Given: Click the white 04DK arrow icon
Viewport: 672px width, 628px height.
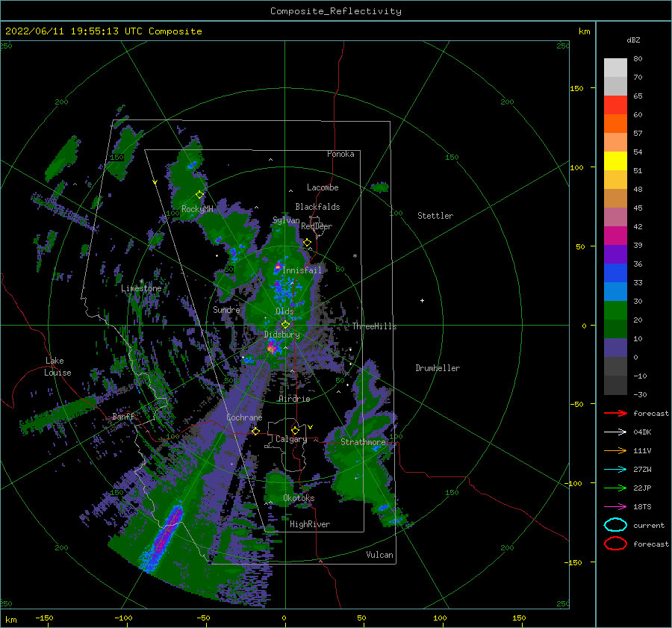Looking at the screenshot, I should (x=615, y=432).
